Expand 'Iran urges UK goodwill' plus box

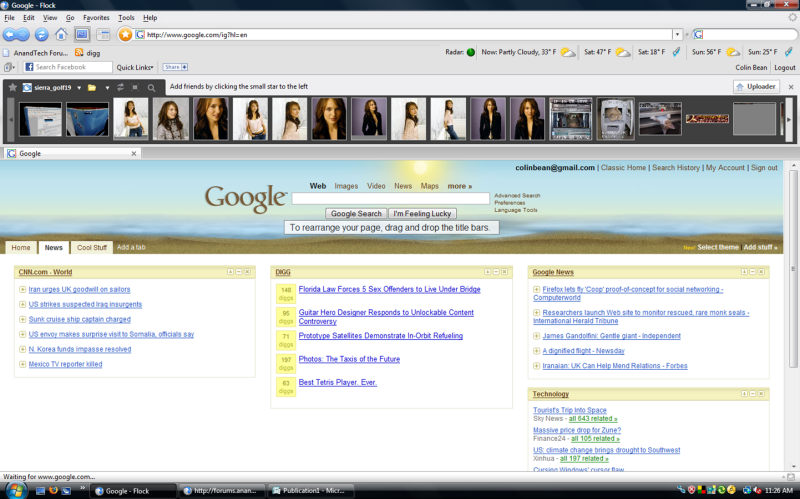pos(22,289)
